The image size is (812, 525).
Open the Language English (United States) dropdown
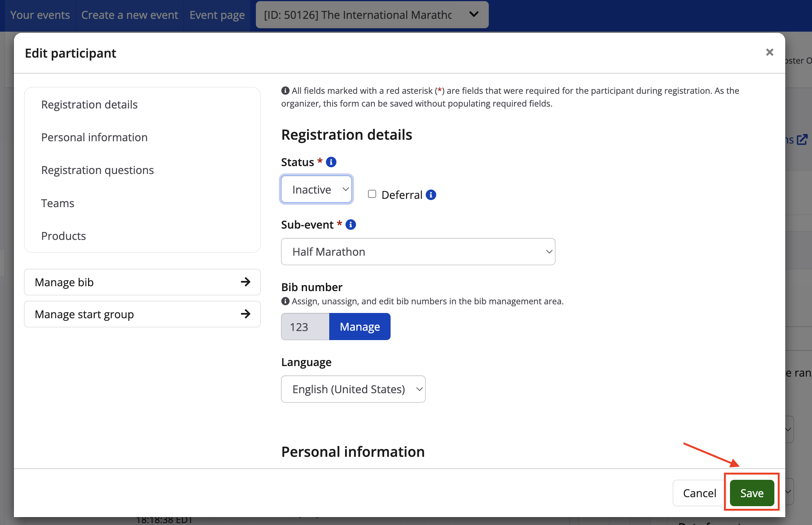pyautogui.click(x=353, y=389)
